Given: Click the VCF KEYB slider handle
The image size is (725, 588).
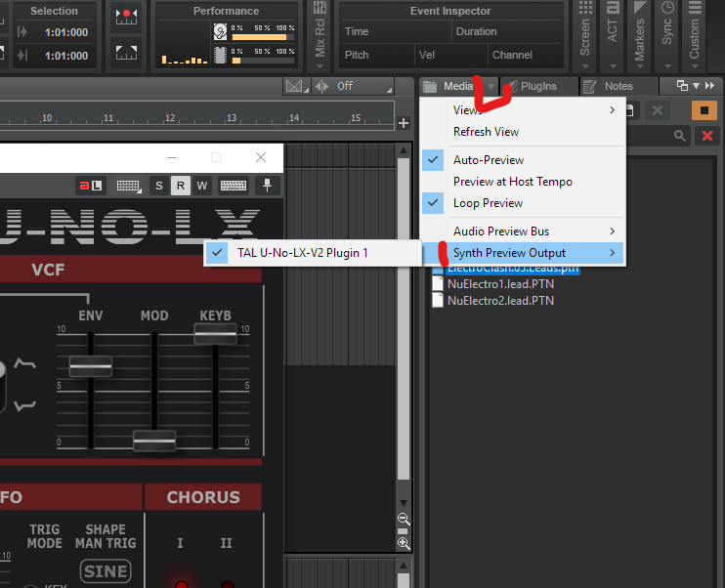Looking at the screenshot, I should coord(216,334).
